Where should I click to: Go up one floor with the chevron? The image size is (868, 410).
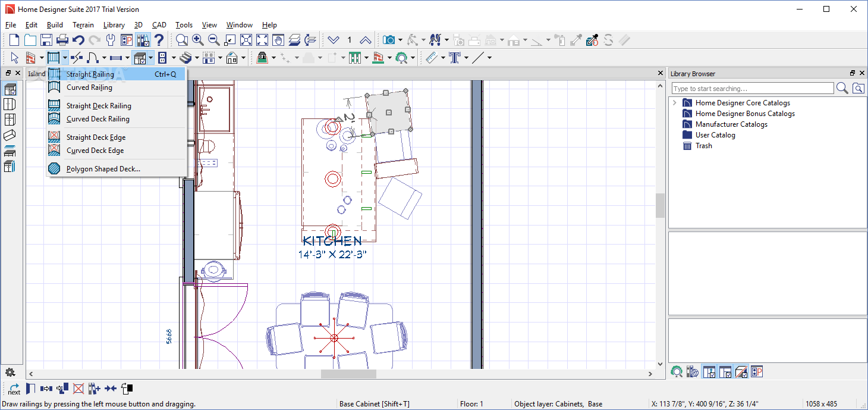(x=366, y=40)
